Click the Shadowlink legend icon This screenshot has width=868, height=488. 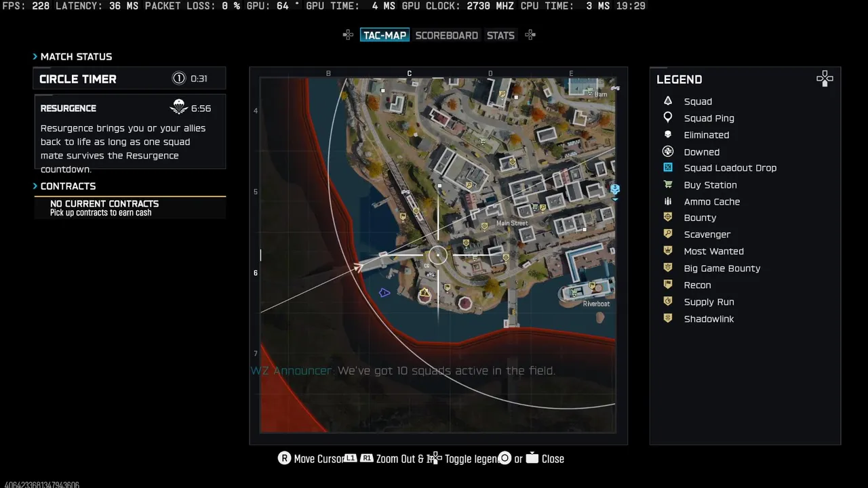point(668,319)
